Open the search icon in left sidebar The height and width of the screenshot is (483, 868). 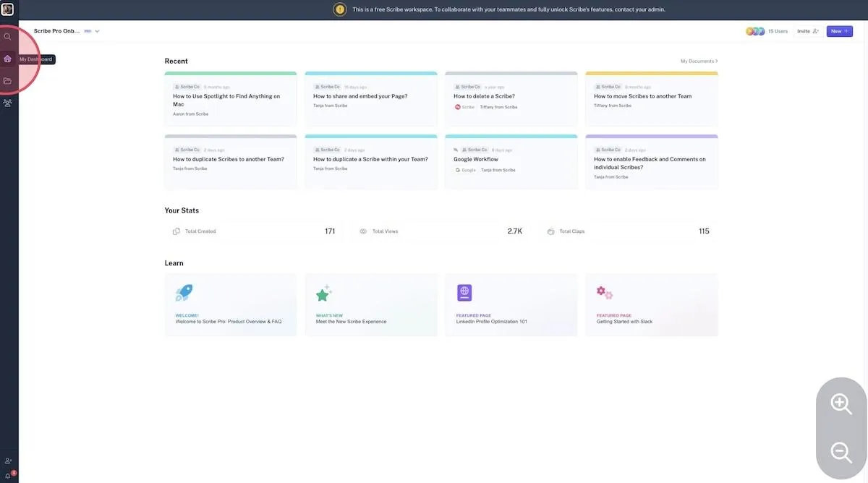7,36
